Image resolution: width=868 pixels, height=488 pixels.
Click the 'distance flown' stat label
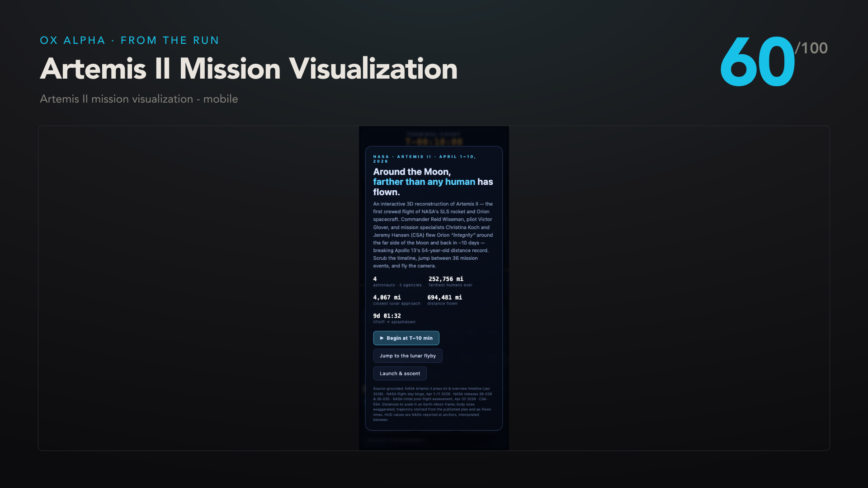442,304
